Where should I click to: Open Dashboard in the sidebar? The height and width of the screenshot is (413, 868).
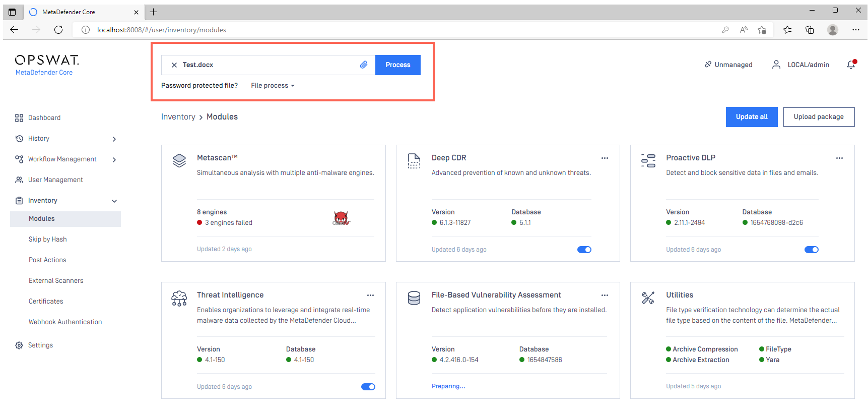44,118
